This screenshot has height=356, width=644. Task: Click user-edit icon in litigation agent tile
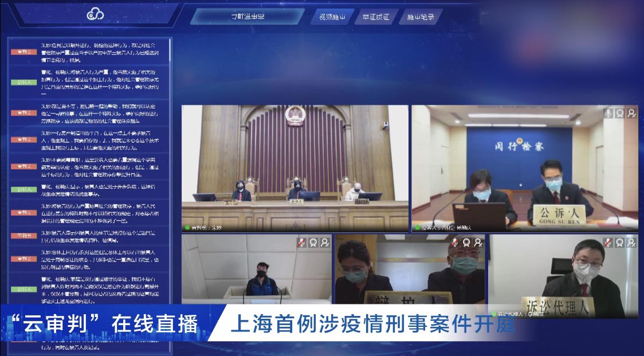pyautogui.click(x=631, y=243)
